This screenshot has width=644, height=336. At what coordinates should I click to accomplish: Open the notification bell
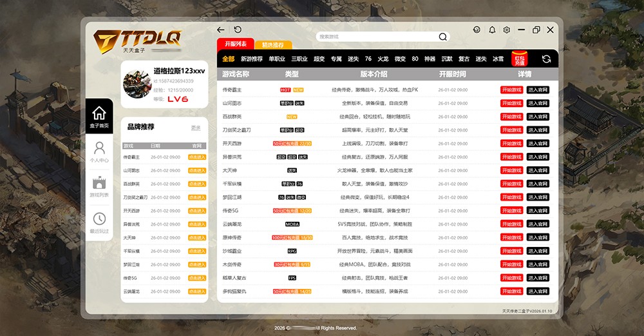pyautogui.click(x=492, y=30)
